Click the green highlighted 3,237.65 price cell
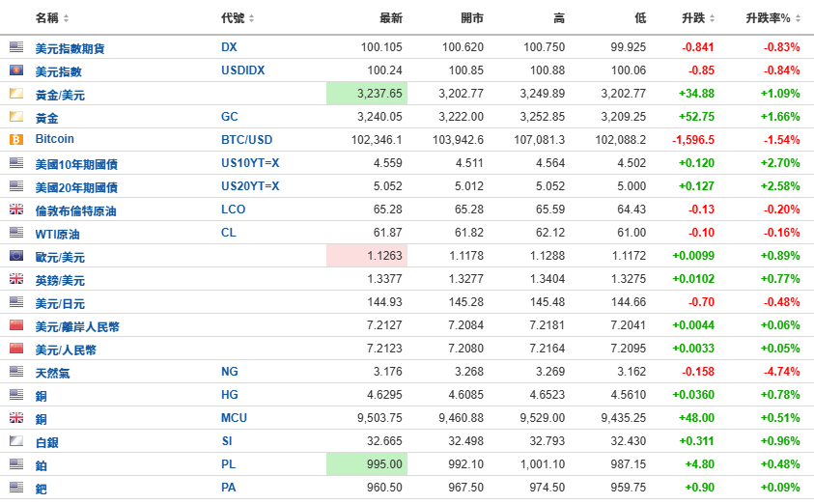 click(367, 94)
